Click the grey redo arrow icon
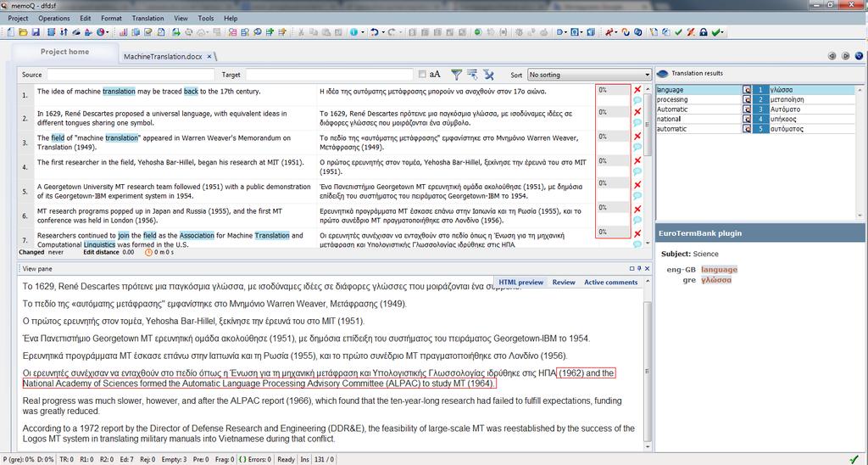Image resolution: width=868 pixels, height=465 pixels. pos(392,32)
